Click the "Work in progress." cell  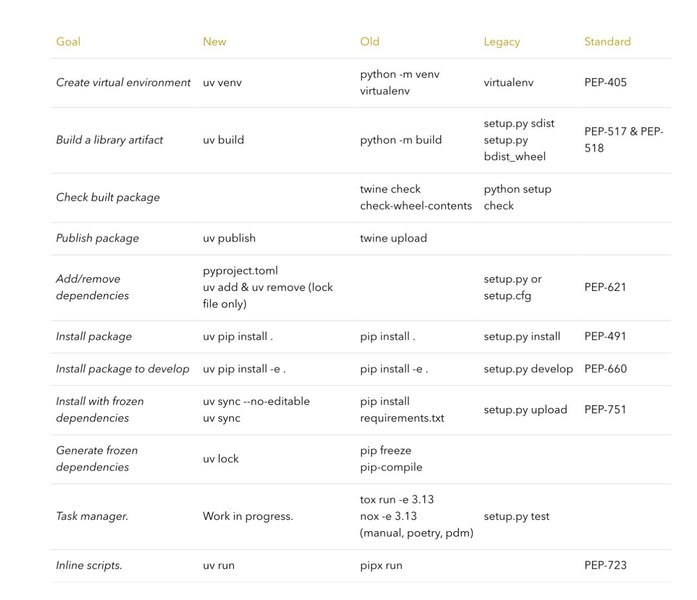[x=247, y=516]
